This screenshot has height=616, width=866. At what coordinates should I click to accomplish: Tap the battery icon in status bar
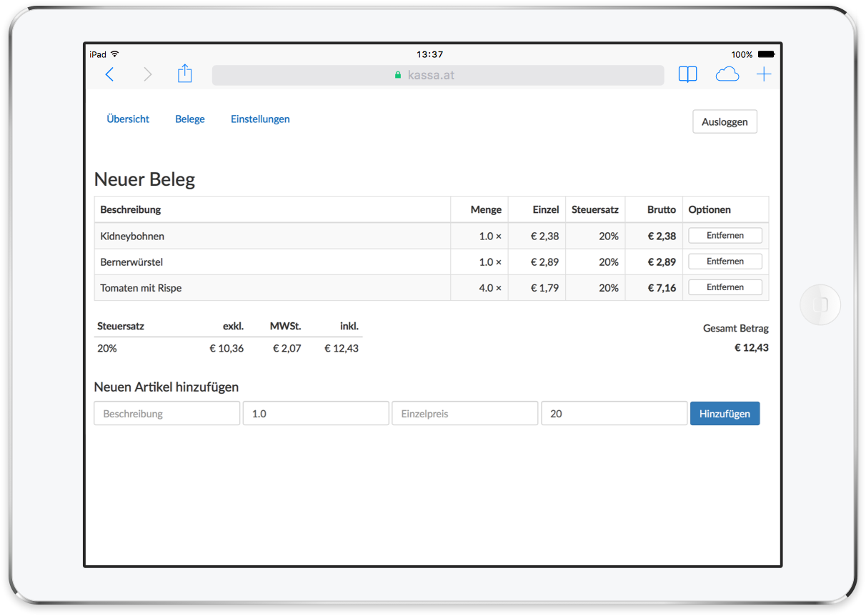766,54
